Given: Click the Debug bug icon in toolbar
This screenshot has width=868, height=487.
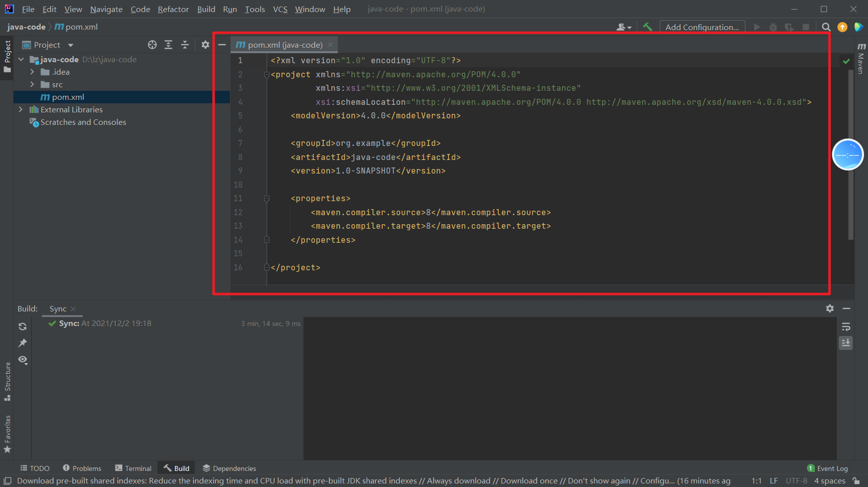Looking at the screenshot, I should point(773,27).
